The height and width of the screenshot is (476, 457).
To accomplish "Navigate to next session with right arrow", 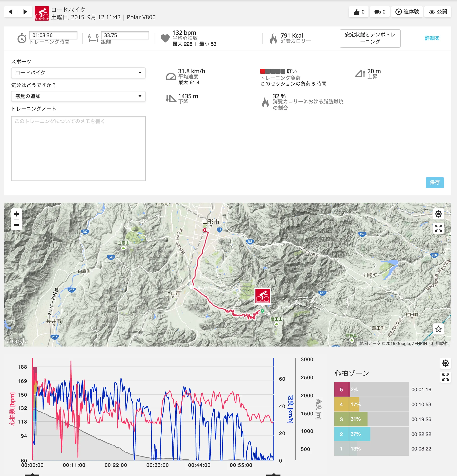I will [25, 11].
